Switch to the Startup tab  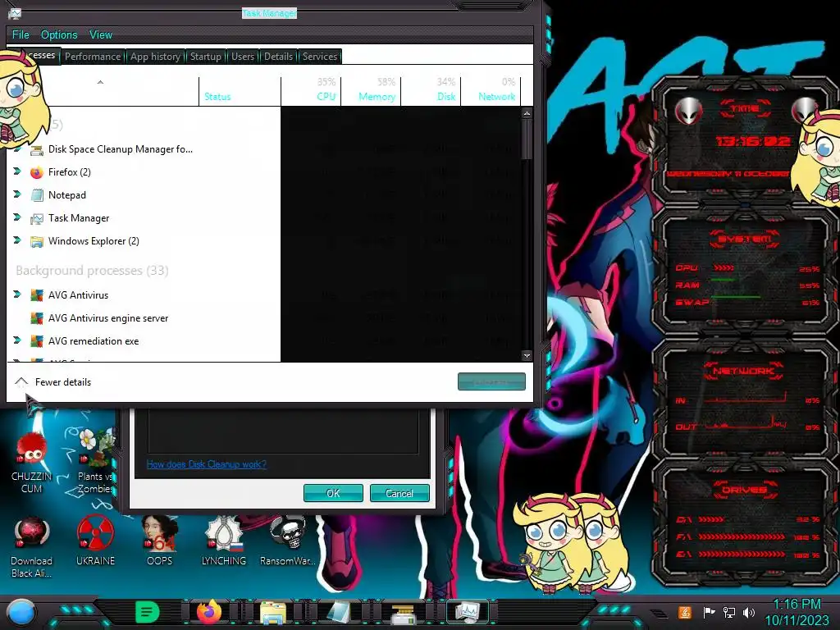pos(206,57)
